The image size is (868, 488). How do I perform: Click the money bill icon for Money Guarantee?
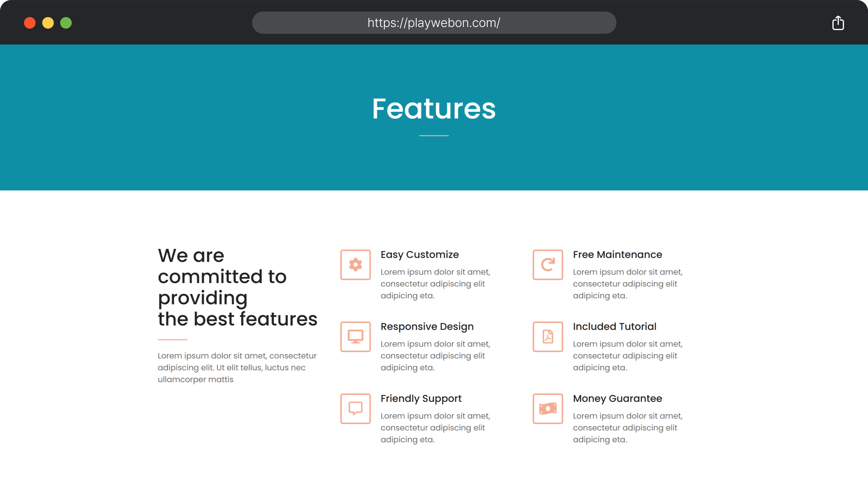coord(548,408)
